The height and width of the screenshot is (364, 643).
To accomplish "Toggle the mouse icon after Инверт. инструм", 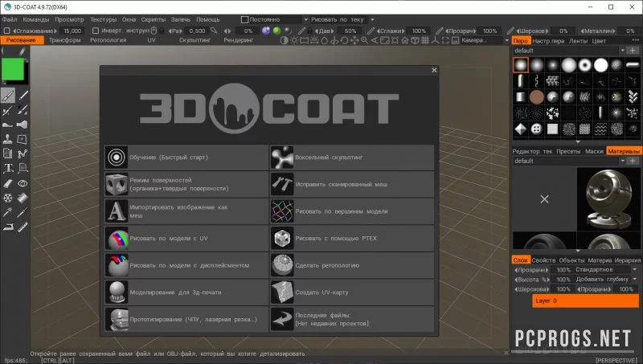I will [x=154, y=31].
